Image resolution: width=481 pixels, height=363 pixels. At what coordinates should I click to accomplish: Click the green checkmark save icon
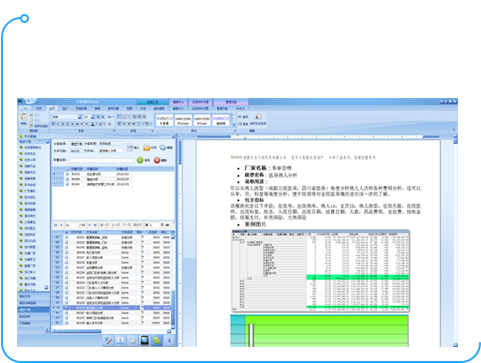(140, 160)
